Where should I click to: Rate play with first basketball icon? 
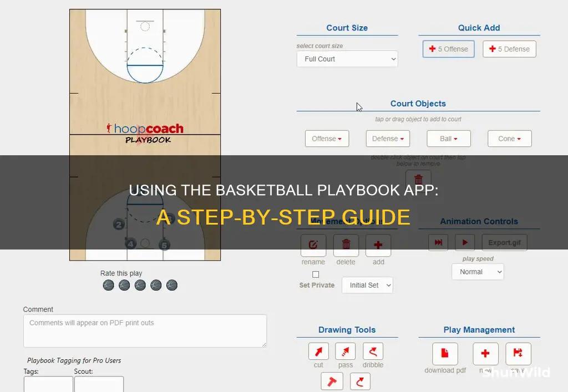(x=108, y=285)
